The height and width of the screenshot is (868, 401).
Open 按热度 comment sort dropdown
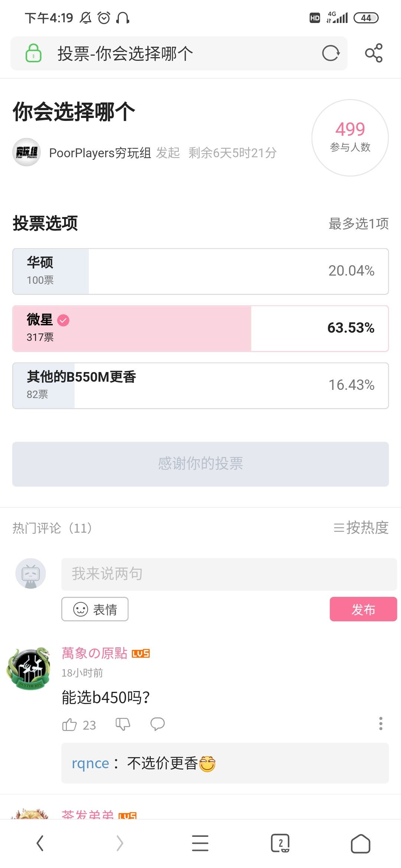point(361,527)
